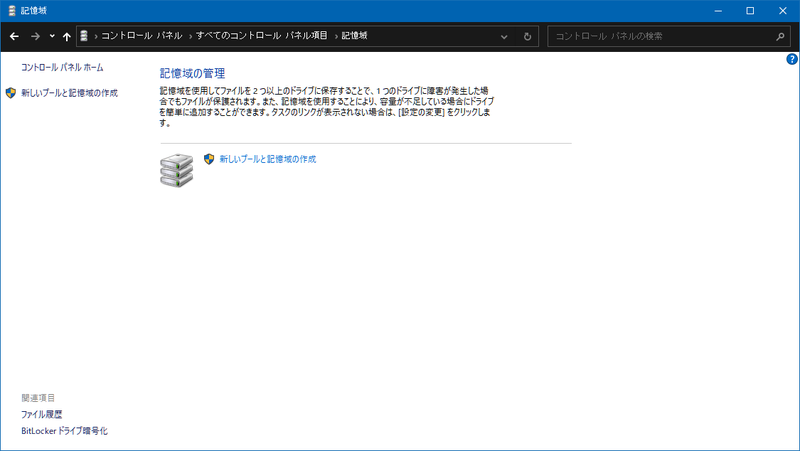Open BitLocker ドライブ暗号化 link

click(64, 431)
